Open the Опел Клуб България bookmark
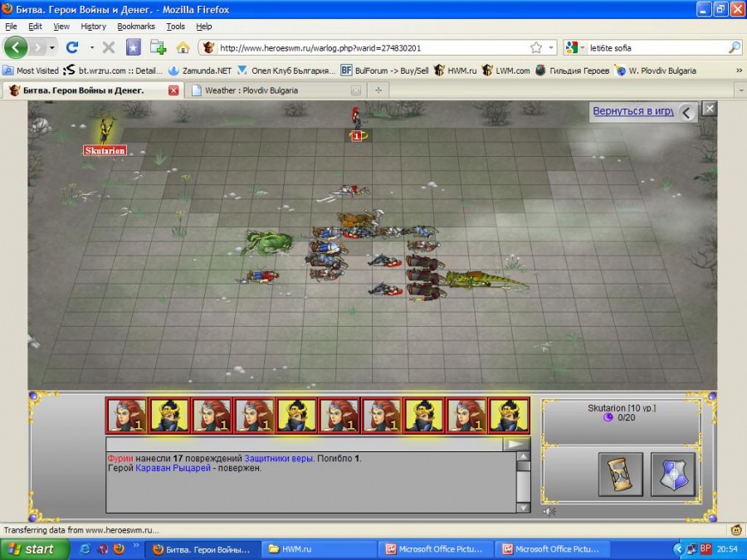747x560 pixels. click(287, 71)
